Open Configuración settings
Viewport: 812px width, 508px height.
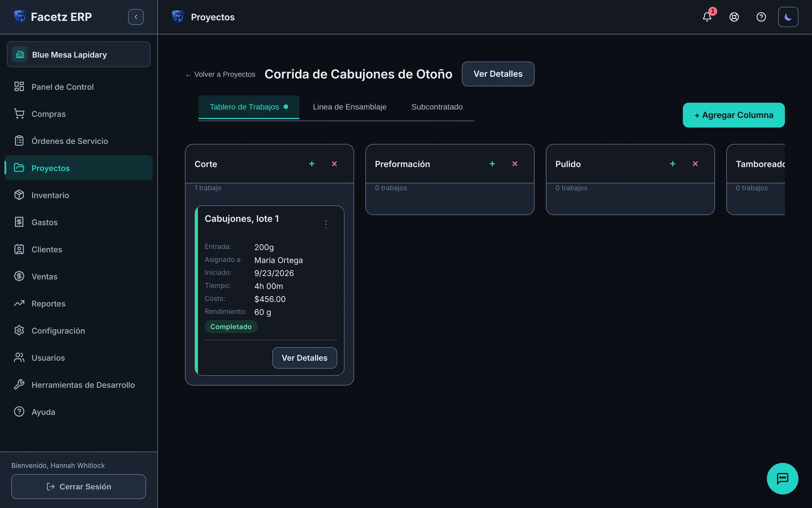(x=78, y=330)
